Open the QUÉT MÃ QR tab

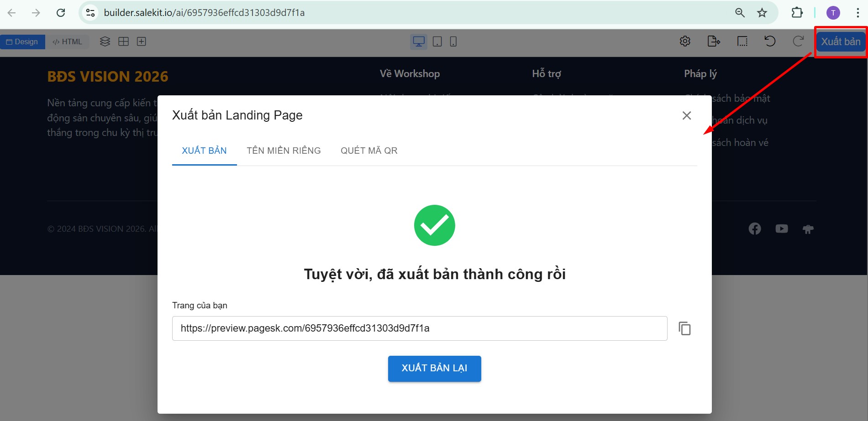click(369, 151)
